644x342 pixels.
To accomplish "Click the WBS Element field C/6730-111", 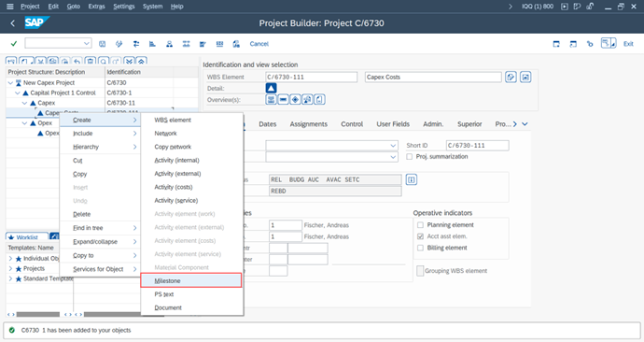I will 312,77.
